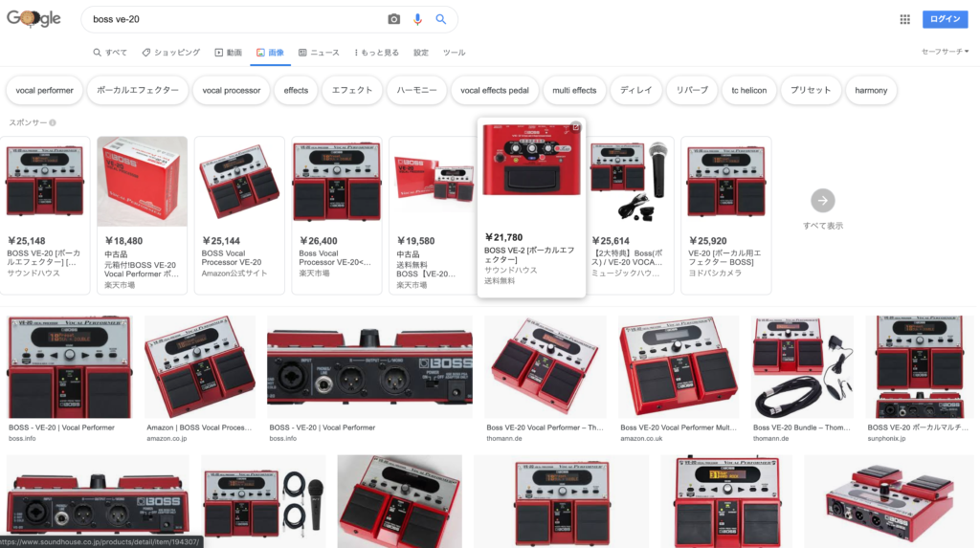Select the リバーブ filter chip
980x548 pixels.
[692, 91]
